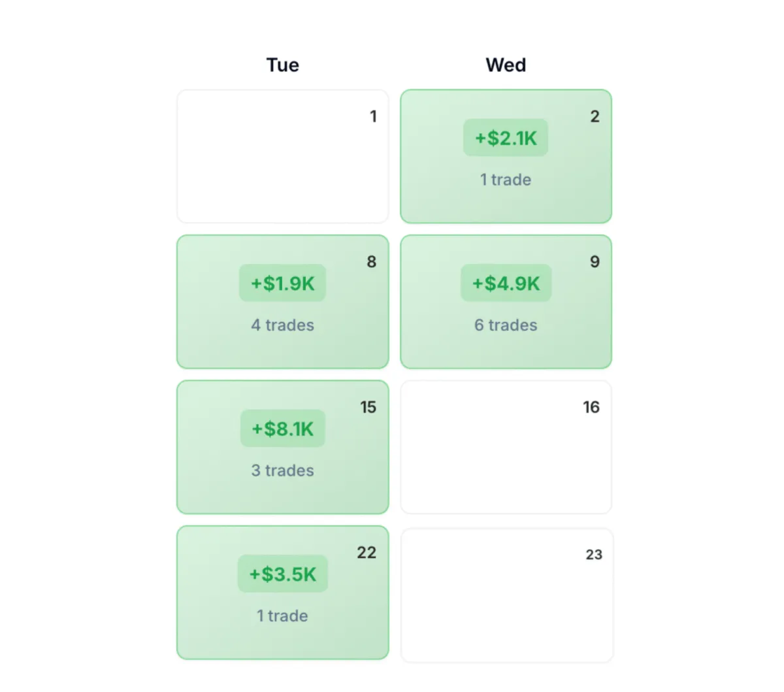Click the +$1.9K profit badge

[283, 283]
